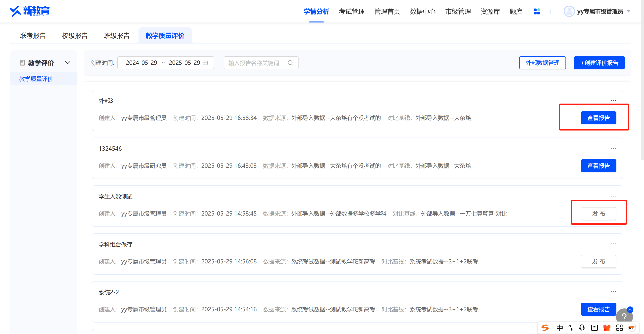
Task: Click 发布 button for 学科组合保存
Action: point(598,261)
